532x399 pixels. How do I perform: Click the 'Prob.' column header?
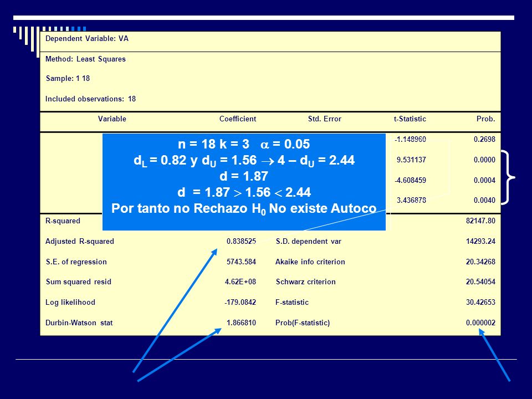[486, 119]
